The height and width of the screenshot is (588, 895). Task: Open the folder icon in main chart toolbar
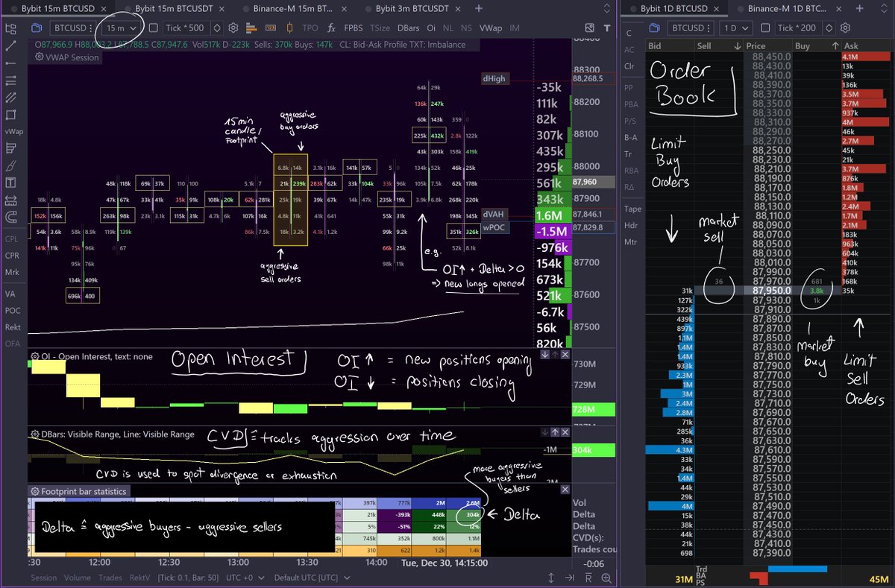(x=37, y=28)
